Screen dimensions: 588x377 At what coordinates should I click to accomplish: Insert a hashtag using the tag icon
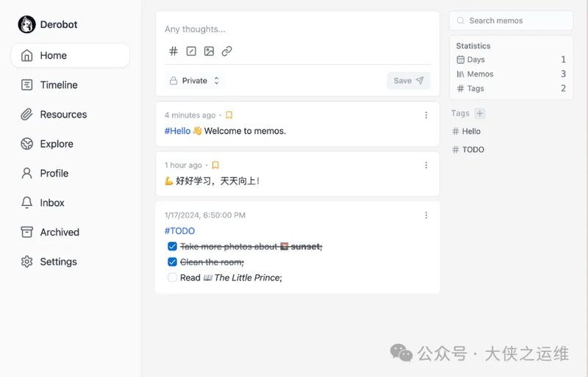[x=173, y=51]
